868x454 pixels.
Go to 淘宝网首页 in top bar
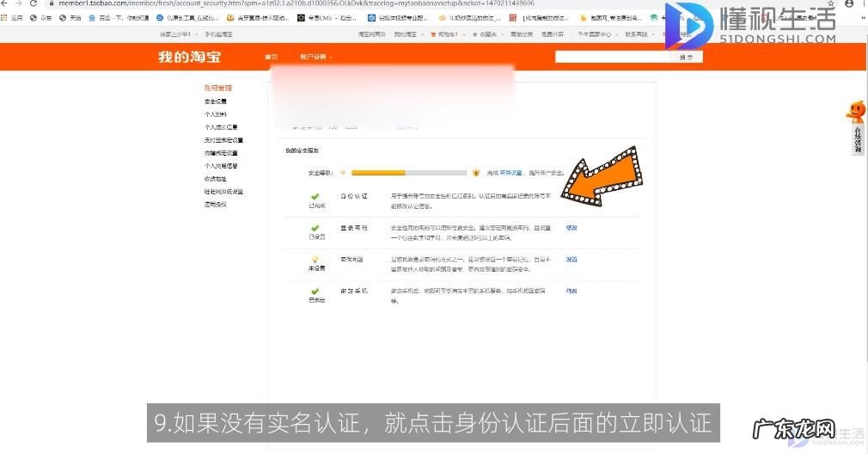click(371, 34)
